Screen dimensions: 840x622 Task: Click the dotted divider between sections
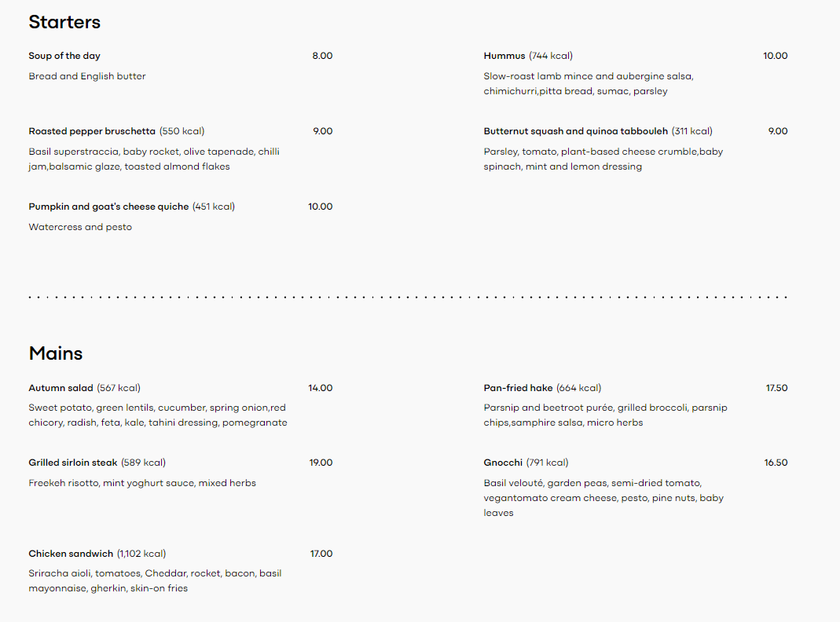pos(408,298)
